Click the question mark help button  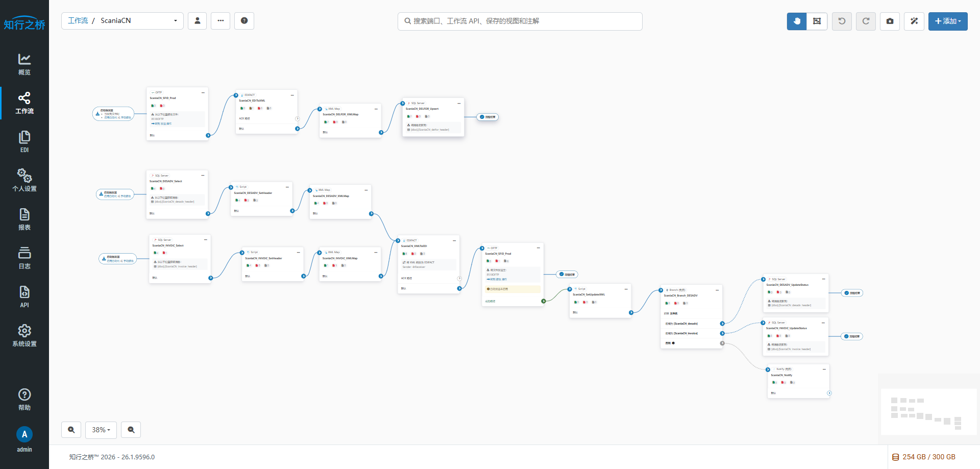244,21
